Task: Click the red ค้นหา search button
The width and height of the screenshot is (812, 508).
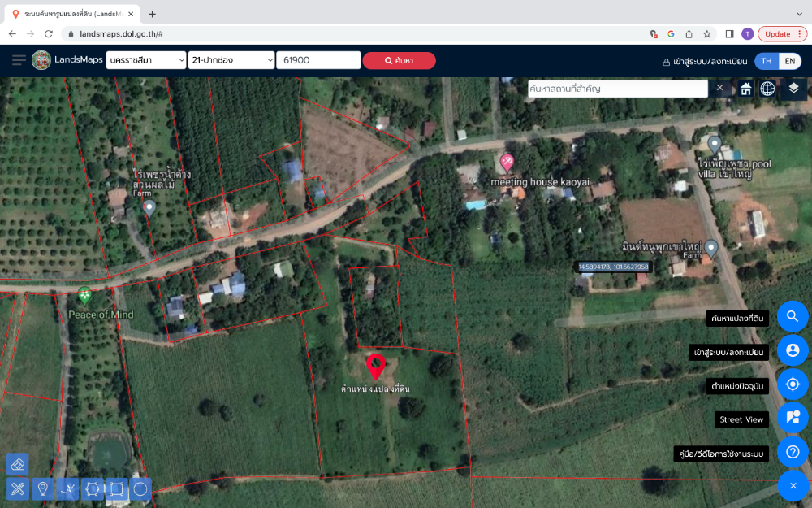Action: click(x=399, y=61)
